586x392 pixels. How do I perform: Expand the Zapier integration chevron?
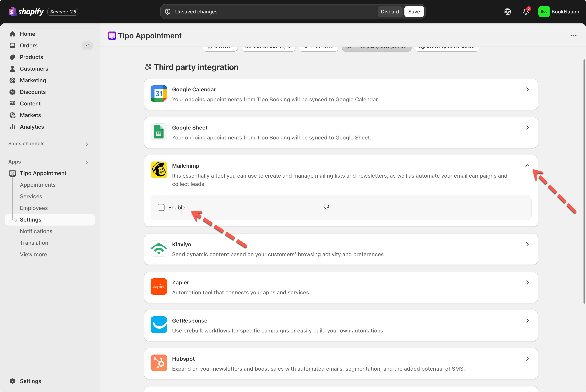click(x=527, y=283)
